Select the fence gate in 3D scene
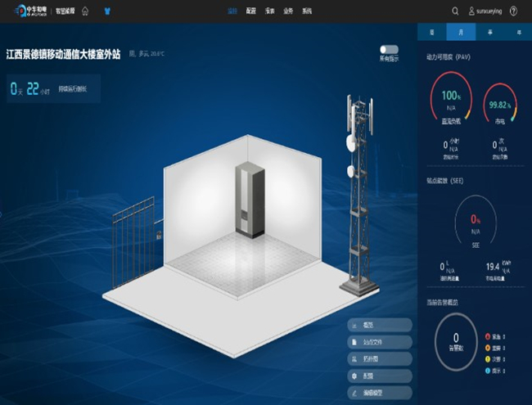The width and height of the screenshot is (532, 405). coord(133,242)
